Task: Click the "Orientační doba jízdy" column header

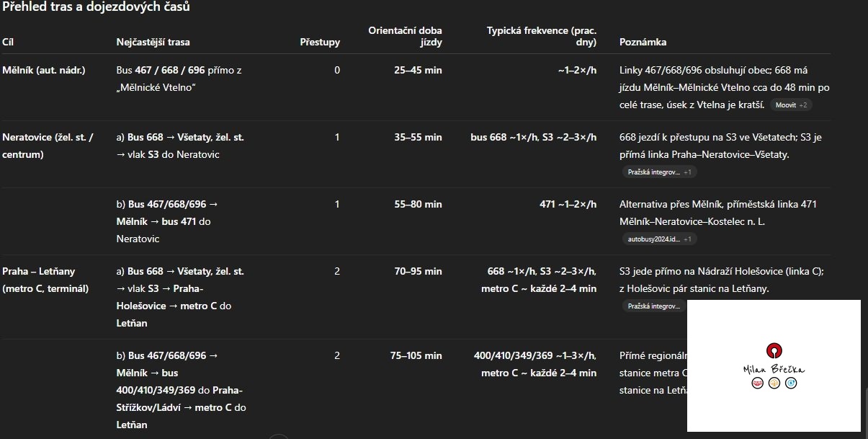Action: (405, 36)
